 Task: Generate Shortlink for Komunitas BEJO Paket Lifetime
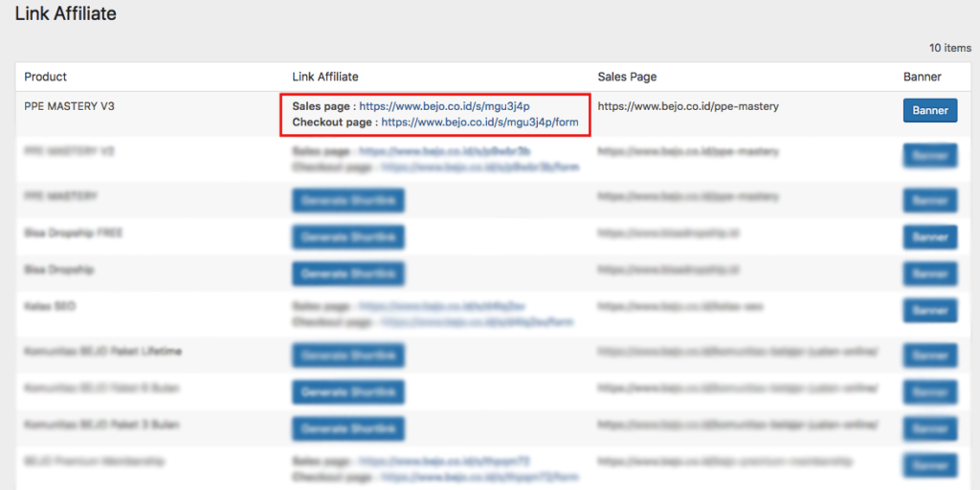point(348,355)
